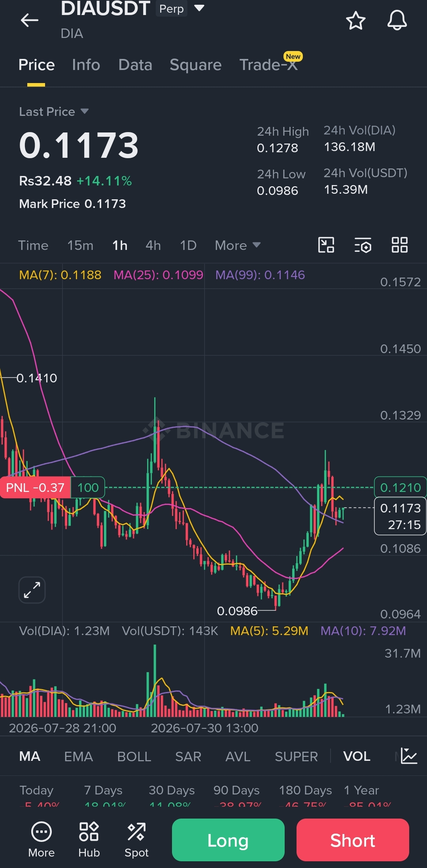
Task: Tap the large 0.1173 last price
Action: [79, 146]
